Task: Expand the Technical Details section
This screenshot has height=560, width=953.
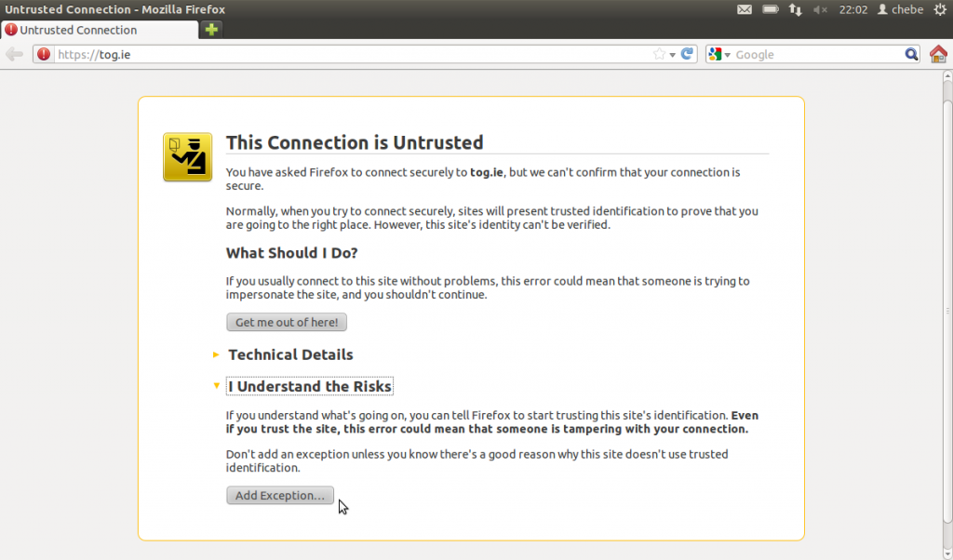Action: [x=290, y=354]
